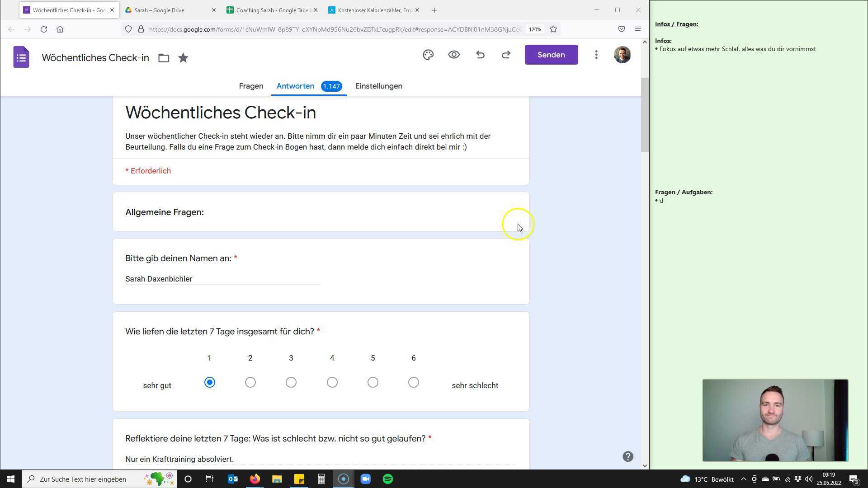Select rating 4 radio button
868x488 pixels.
tap(332, 383)
